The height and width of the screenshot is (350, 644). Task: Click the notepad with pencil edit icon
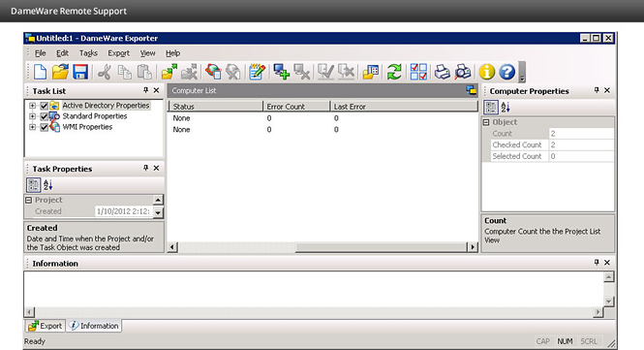click(257, 72)
